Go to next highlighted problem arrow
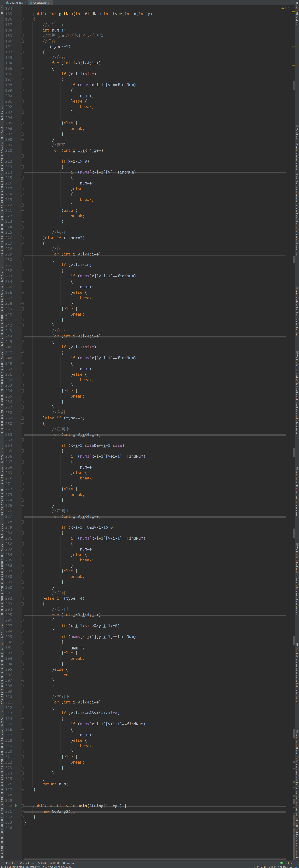 tap(293, 8)
